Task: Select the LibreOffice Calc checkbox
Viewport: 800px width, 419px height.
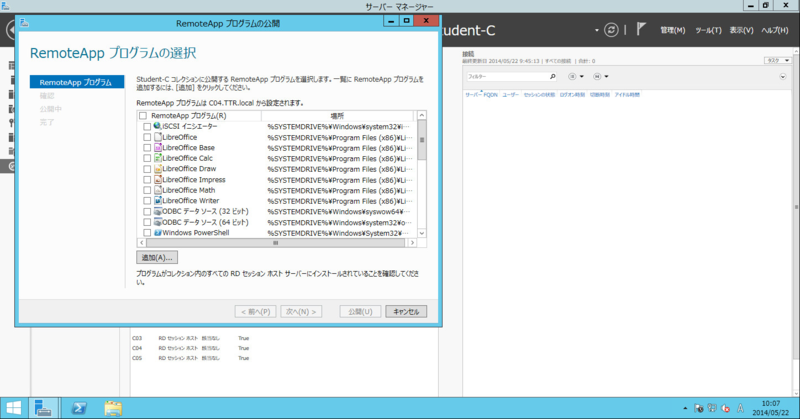Action: click(147, 159)
